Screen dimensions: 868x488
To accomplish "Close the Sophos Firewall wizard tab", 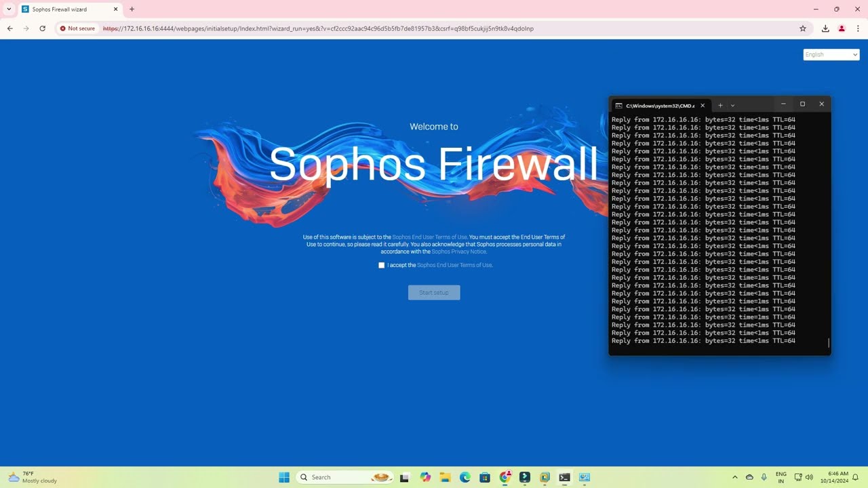I will 115,9.
